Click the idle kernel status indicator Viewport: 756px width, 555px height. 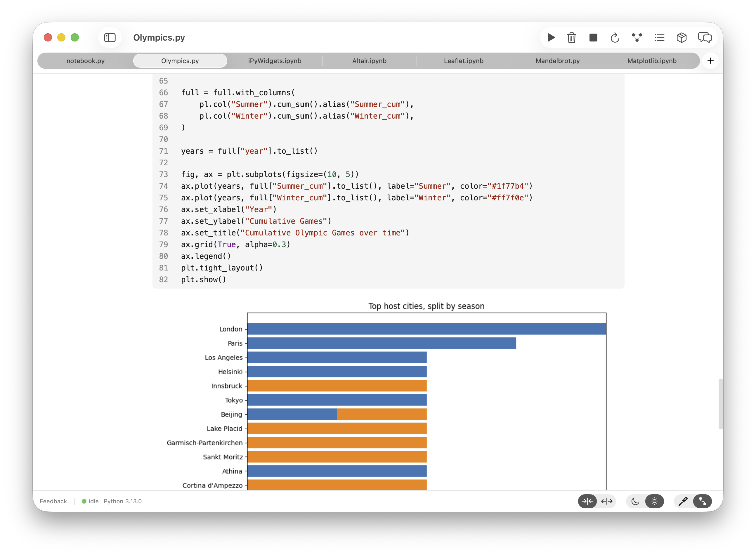(90, 501)
